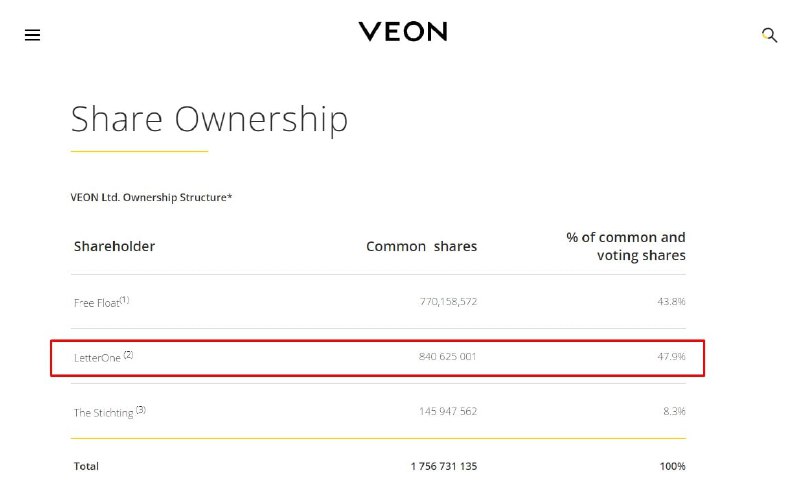Viewport: 800px width, 494px height.
Task: Click VEON Ltd. Ownership Structure title
Action: click(x=151, y=197)
